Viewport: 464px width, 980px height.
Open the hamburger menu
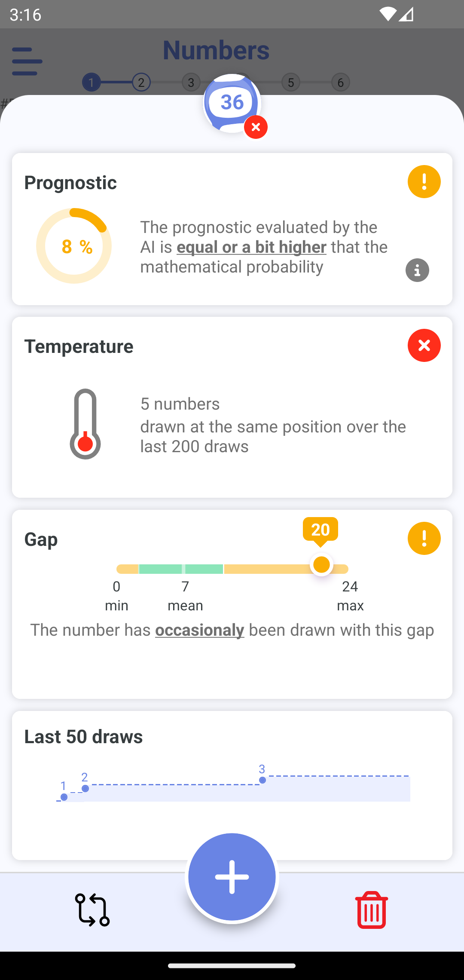pos(27,61)
